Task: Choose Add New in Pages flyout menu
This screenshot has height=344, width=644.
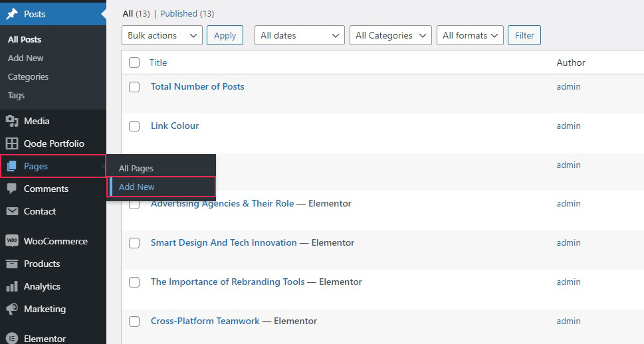Action: [x=137, y=187]
